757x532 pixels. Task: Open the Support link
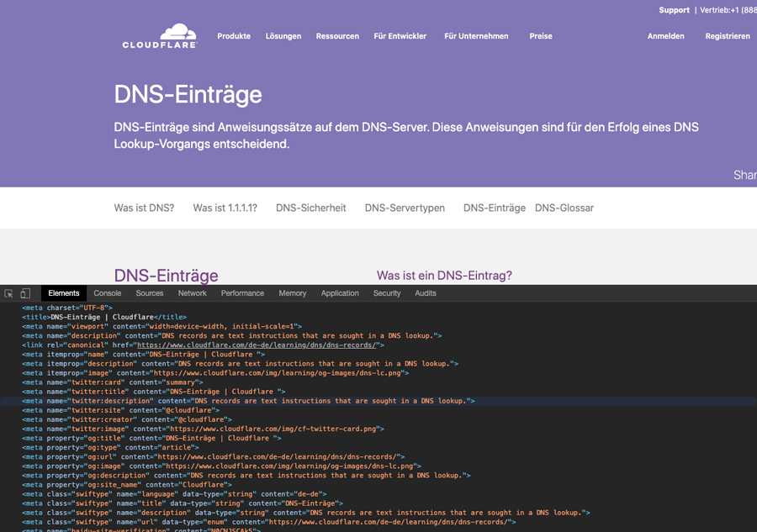click(x=674, y=10)
